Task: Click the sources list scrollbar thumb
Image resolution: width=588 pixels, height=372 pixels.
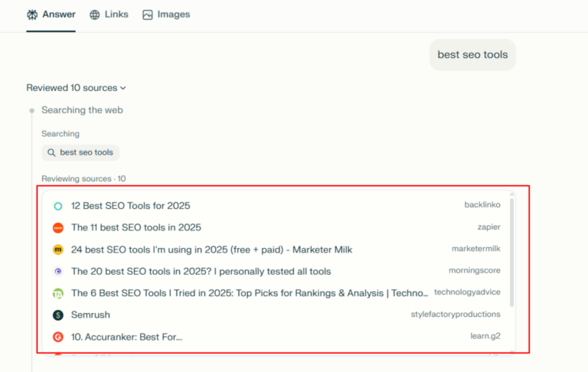Action: click(x=511, y=252)
